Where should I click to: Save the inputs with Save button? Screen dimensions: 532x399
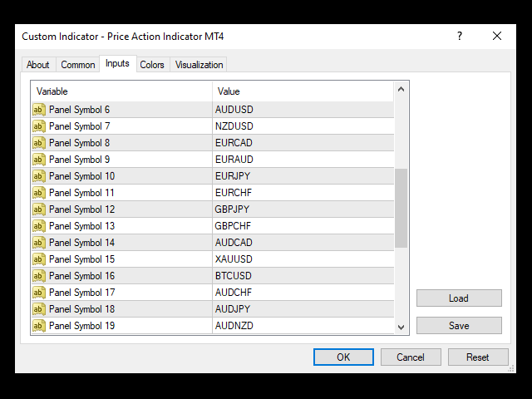click(459, 326)
